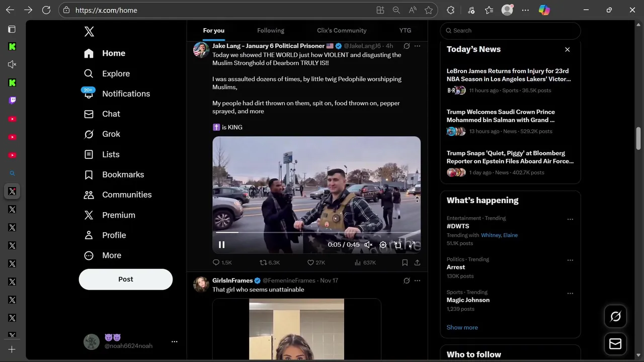Seek on the video progress bar
This screenshot has height=362, width=644.
pyautogui.click(x=316, y=232)
